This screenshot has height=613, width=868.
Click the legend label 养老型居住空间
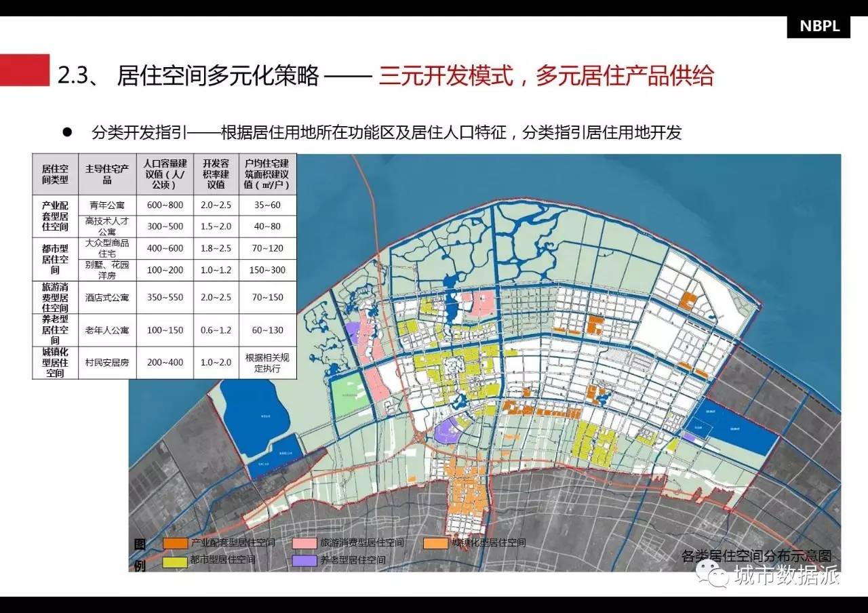tap(353, 561)
